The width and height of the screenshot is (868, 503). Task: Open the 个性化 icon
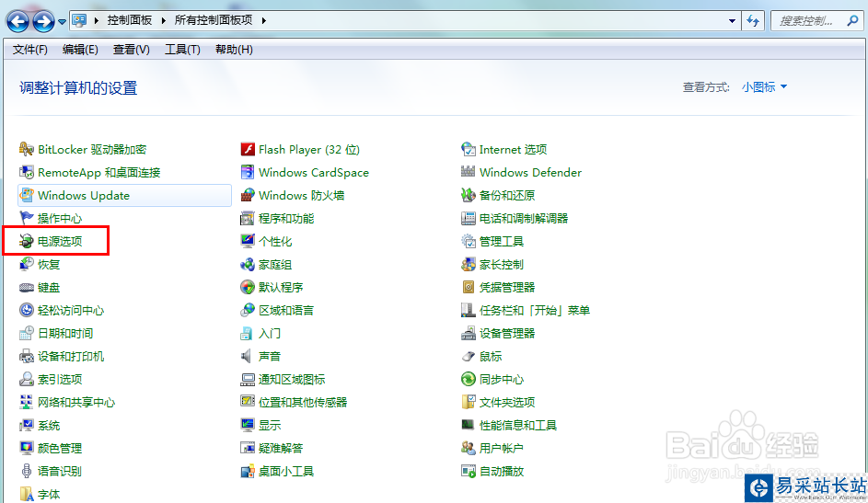[x=248, y=241]
